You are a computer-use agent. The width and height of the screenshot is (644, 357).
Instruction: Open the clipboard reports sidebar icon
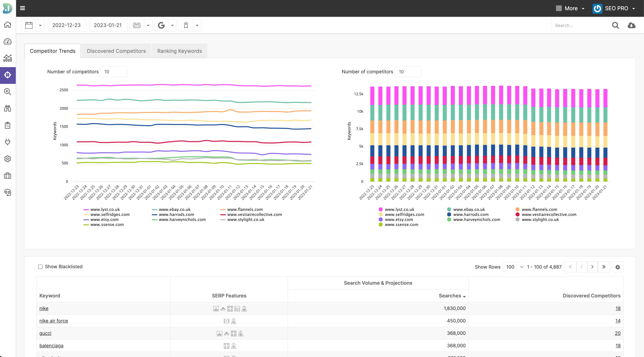tap(8, 125)
